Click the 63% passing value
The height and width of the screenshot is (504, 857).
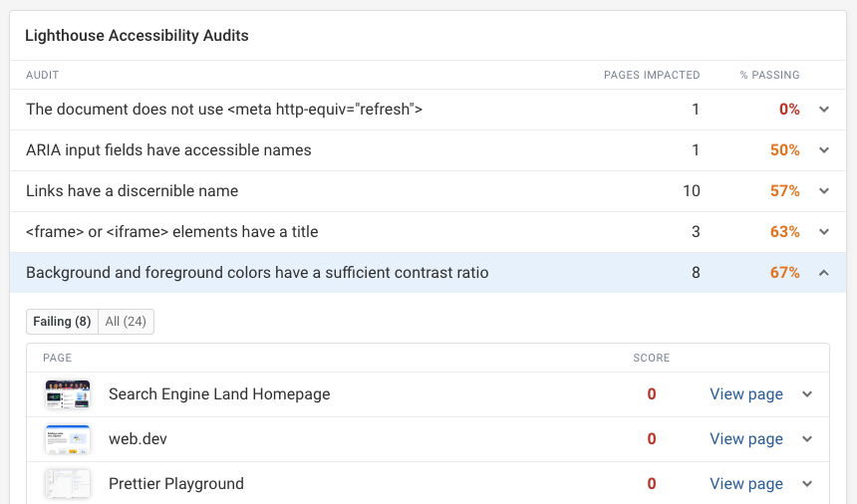coord(785,232)
